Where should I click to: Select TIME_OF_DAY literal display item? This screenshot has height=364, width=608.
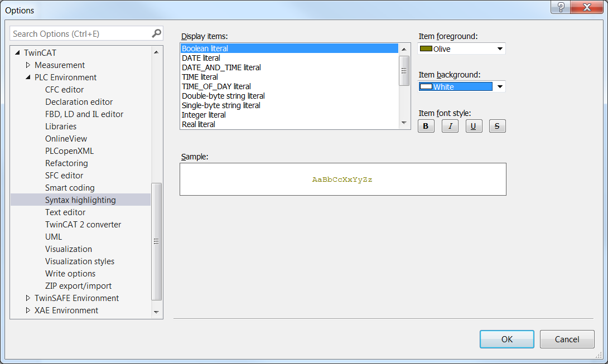(x=289, y=86)
